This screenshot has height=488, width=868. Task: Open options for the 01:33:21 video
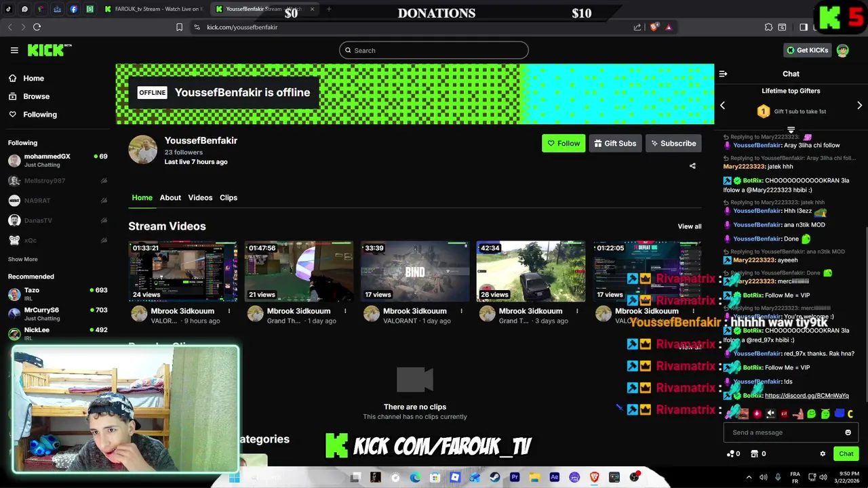(229, 311)
